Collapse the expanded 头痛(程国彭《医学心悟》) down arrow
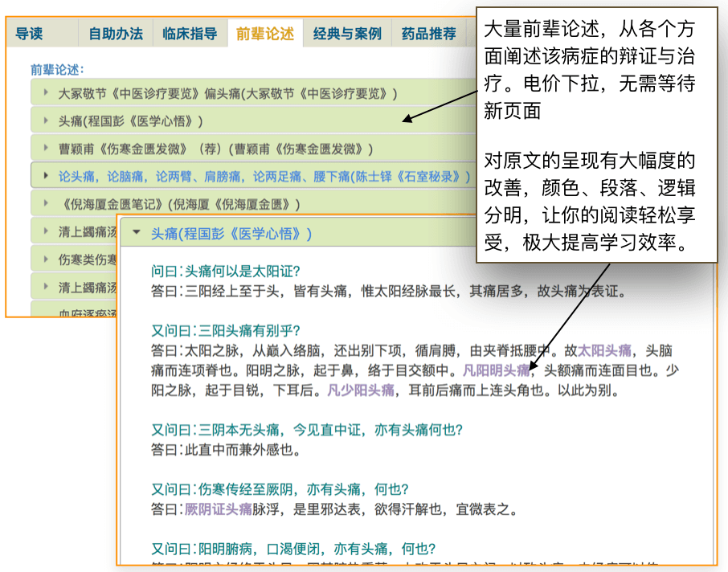This screenshot has width=728, height=572. click(x=137, y=233)
